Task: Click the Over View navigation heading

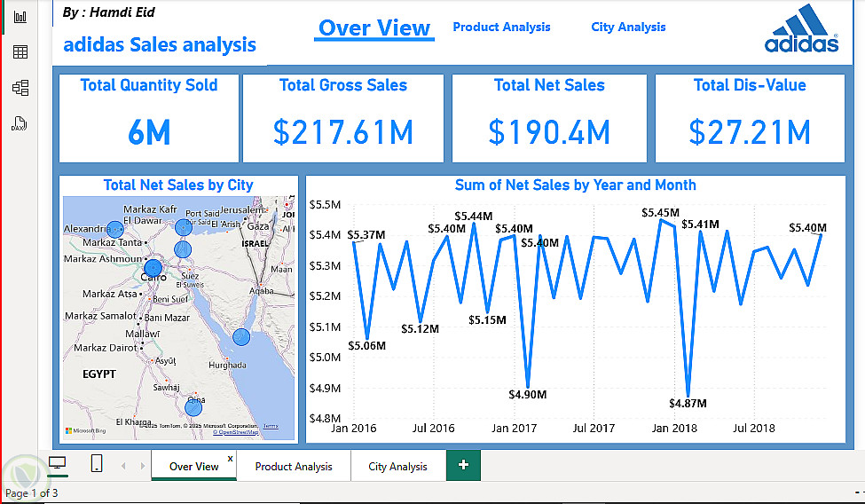Action: coord(374,28)
